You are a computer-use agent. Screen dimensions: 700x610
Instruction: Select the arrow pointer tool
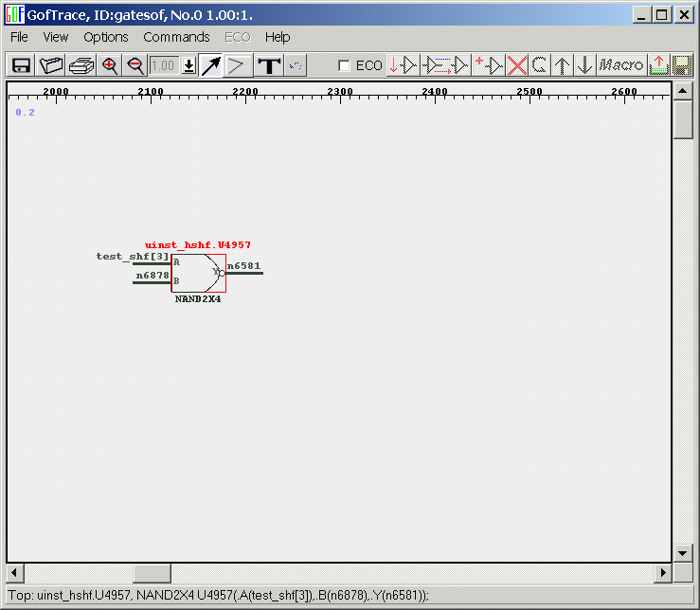point(210,65)
